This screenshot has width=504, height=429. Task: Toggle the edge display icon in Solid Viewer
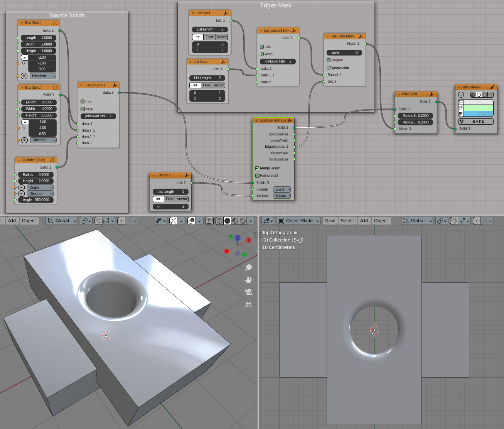click(x=461, y=108)
